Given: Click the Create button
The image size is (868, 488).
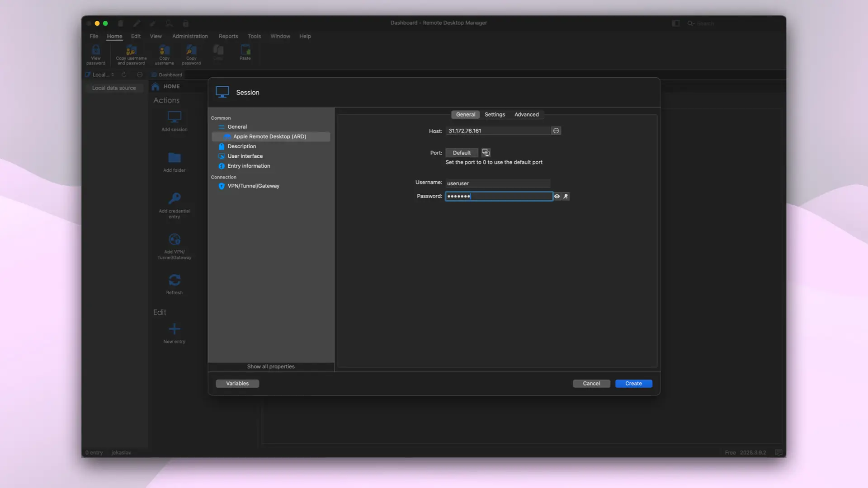Looking at the screenshot, I should (x=633, y=383).
